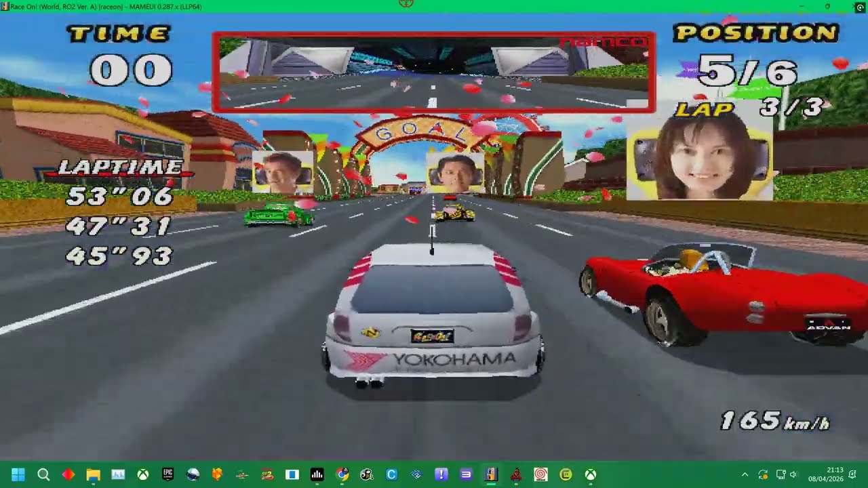Screen dimensions: 868x488
Task: Open the yellow-green circle taskbar app
Action: tap(566, 474)
